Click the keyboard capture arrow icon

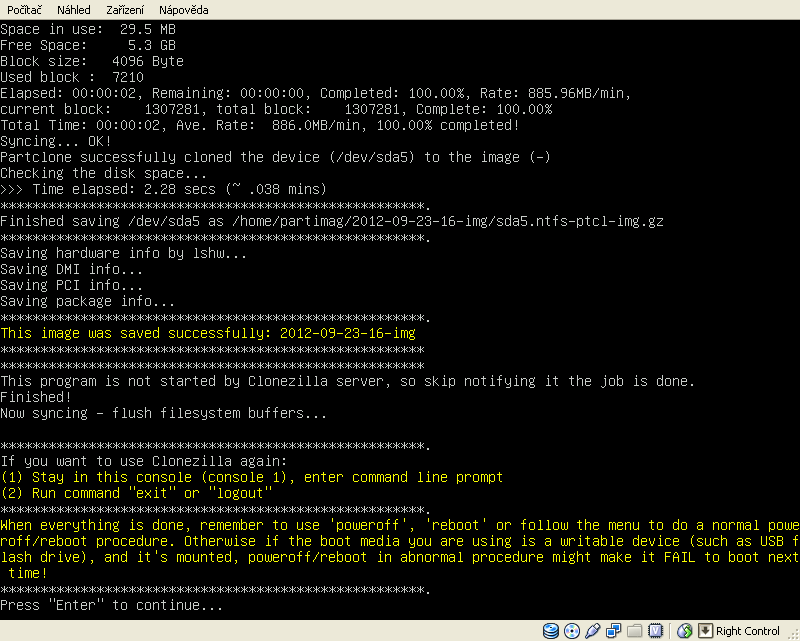pyautogui.click(x=705, y=631)
